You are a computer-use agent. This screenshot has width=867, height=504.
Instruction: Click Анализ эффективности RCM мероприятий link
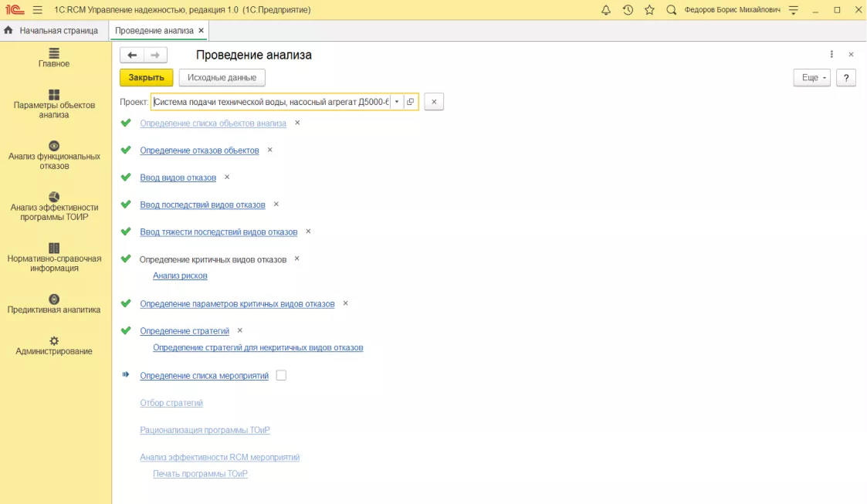219,456
